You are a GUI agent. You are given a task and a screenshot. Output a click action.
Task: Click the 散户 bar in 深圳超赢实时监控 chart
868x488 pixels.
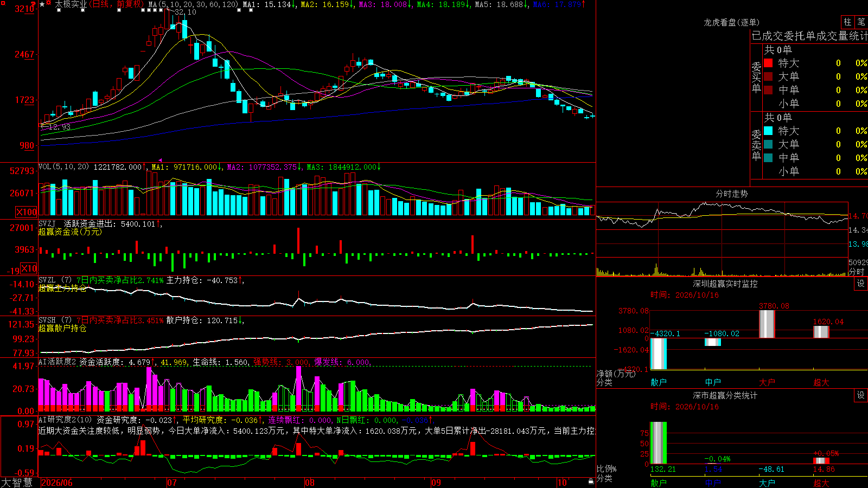(x=659, y=354)
